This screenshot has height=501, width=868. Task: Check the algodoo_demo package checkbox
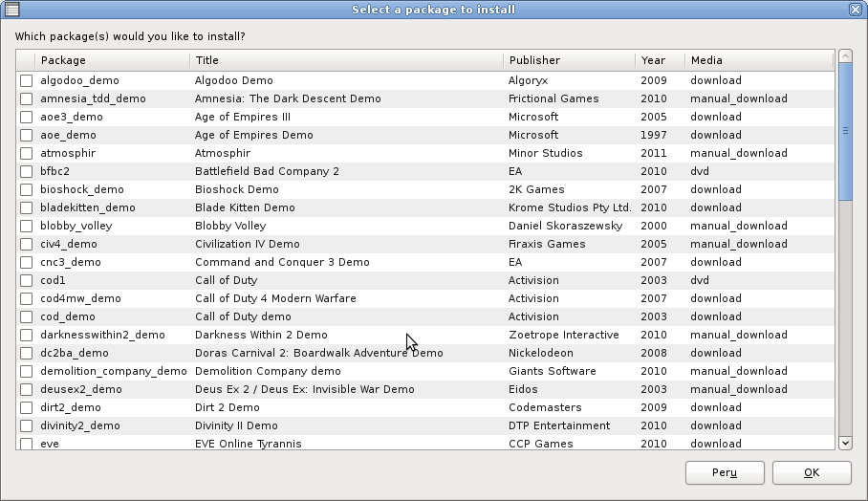tap(27, 81)
